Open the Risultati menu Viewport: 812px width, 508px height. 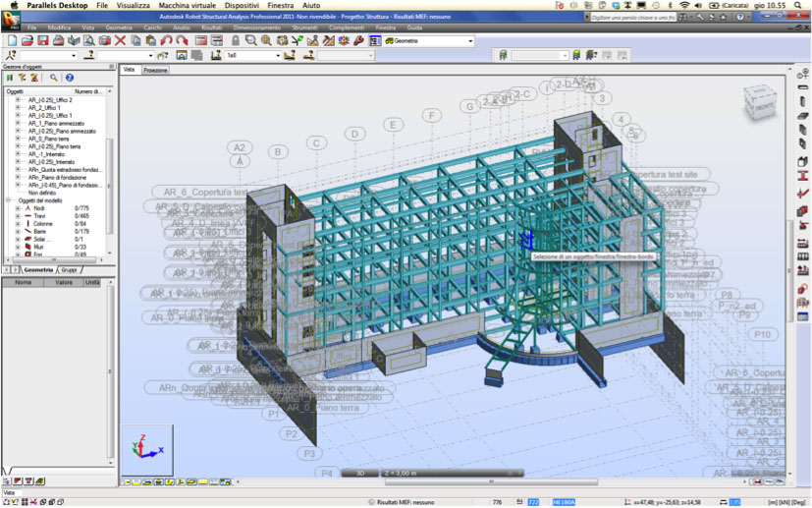[x=211, y=28]
